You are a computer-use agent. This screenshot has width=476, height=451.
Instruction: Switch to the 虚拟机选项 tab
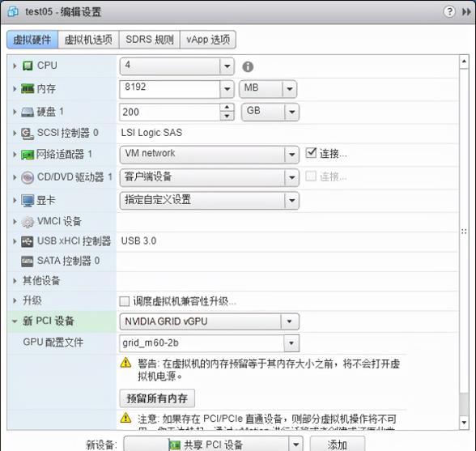tap(88, 40)
